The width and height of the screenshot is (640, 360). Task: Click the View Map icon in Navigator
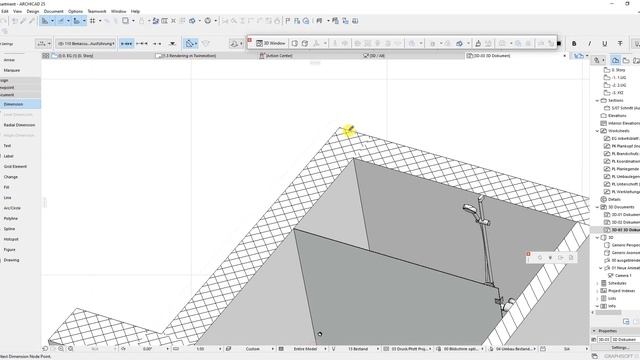[x=626, y=60]
